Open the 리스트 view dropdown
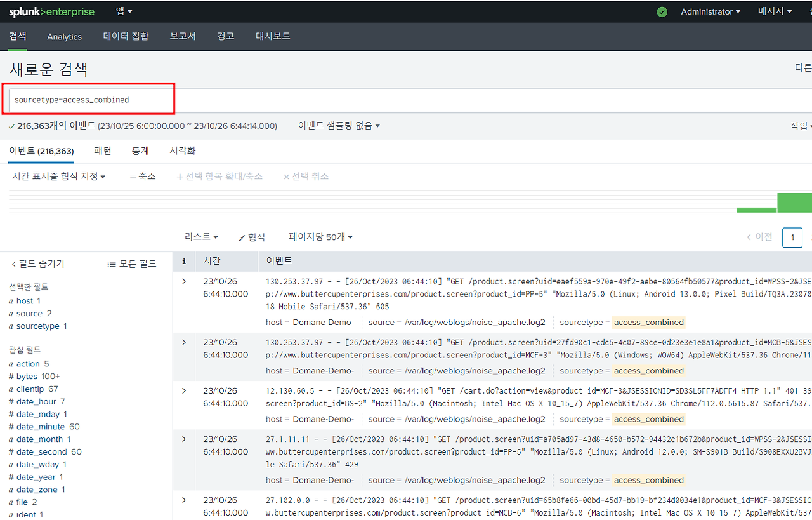Viewport: 812px width, 520px height. click(201, 237)
